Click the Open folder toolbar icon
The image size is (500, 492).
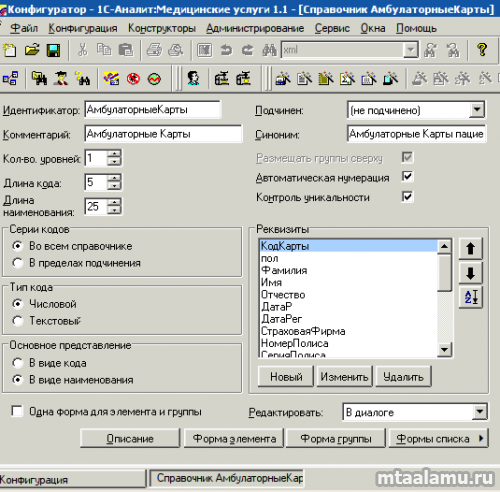click(x=32, y=50)
